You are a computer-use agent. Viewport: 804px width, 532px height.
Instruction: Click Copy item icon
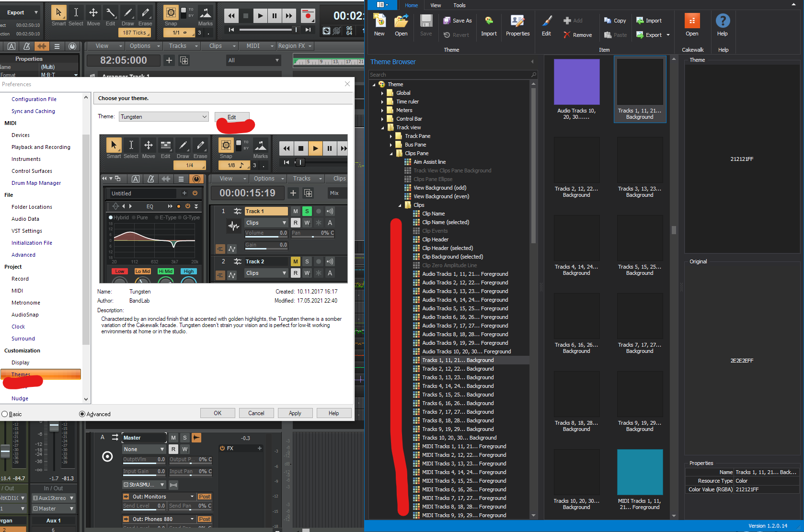click(615, 21)
